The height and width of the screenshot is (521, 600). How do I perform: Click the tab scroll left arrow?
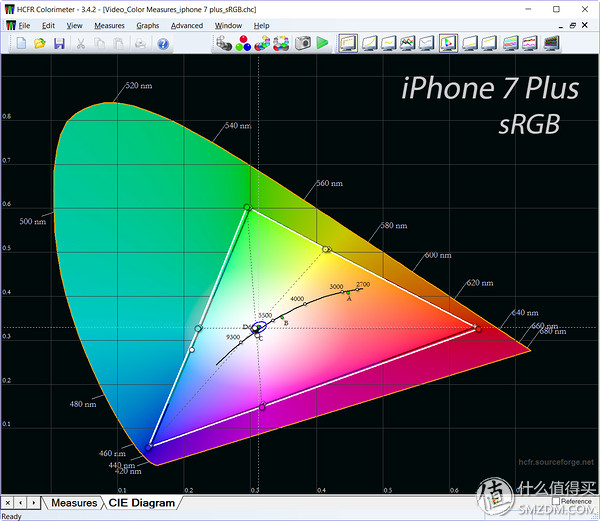pyautogui.click(x=20, y=502)
